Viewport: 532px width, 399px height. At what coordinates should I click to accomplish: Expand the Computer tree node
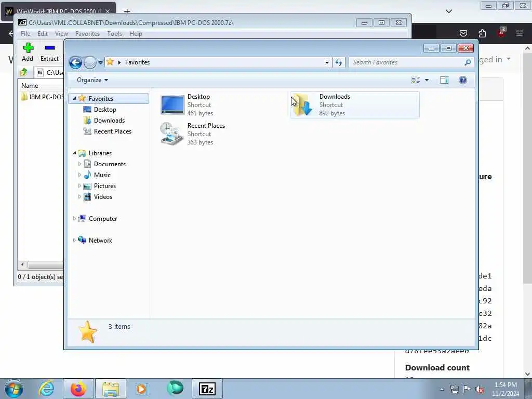pyautogui.click(x=74, y=219)
